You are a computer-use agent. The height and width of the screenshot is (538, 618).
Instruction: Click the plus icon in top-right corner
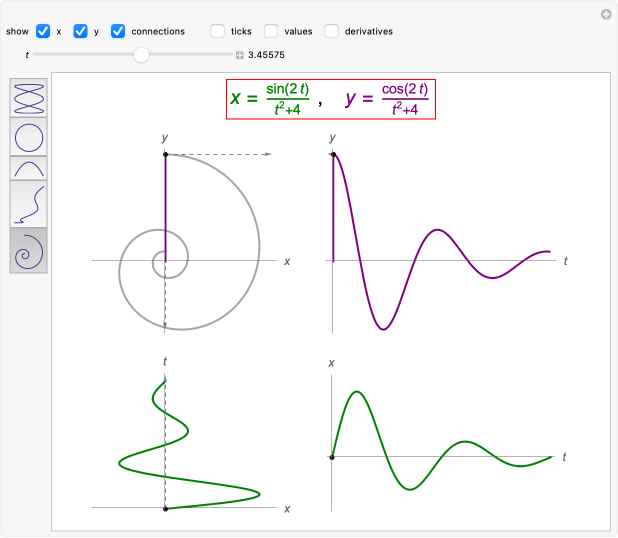coord(606,14)
